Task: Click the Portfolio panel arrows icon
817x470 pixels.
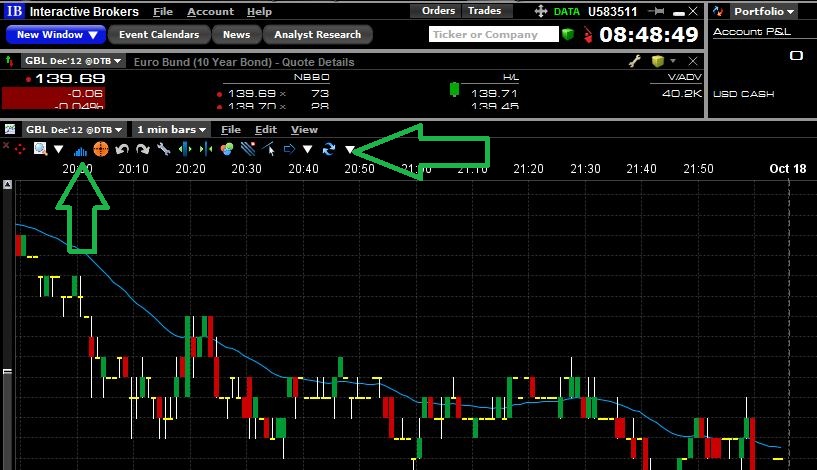Action: [719, 11]
